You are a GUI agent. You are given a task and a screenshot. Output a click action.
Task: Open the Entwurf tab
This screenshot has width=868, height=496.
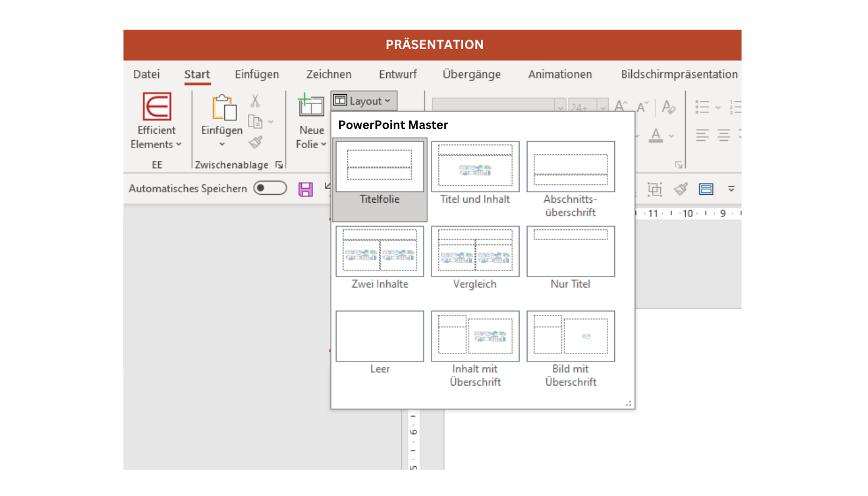click(397, 74)
